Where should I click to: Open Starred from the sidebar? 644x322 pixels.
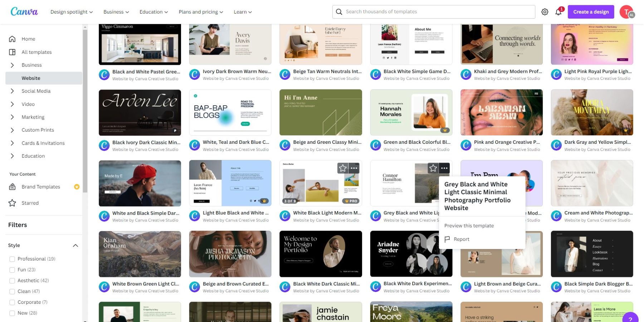pos(30,203)
